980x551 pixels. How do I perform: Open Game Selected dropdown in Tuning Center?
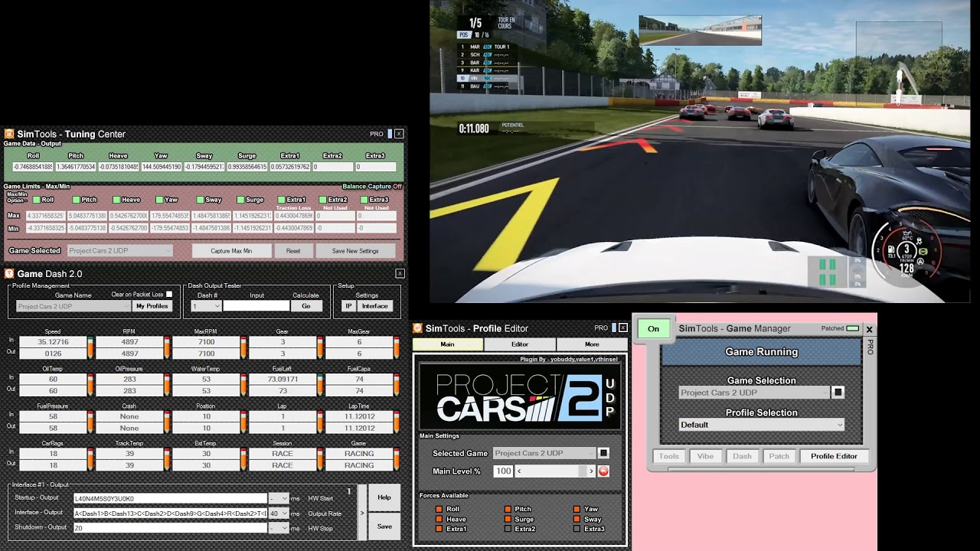pos(121,251)
